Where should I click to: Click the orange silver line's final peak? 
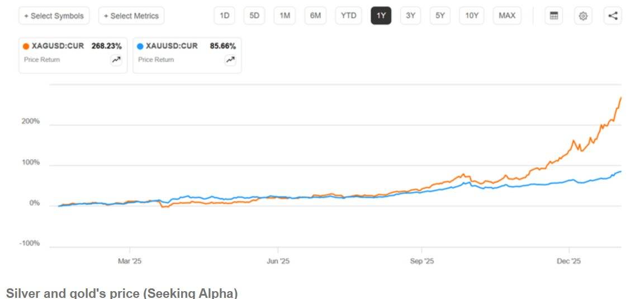621,98
